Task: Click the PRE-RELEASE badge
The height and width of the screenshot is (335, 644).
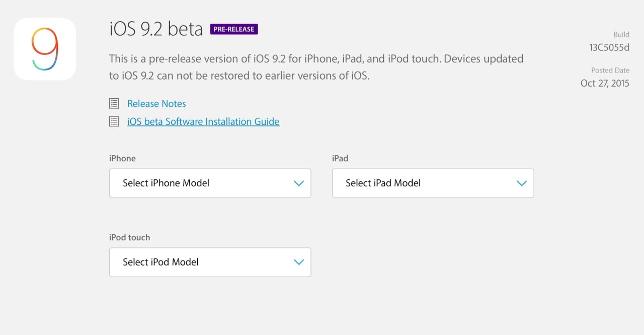Action: [x=233, y=29]
